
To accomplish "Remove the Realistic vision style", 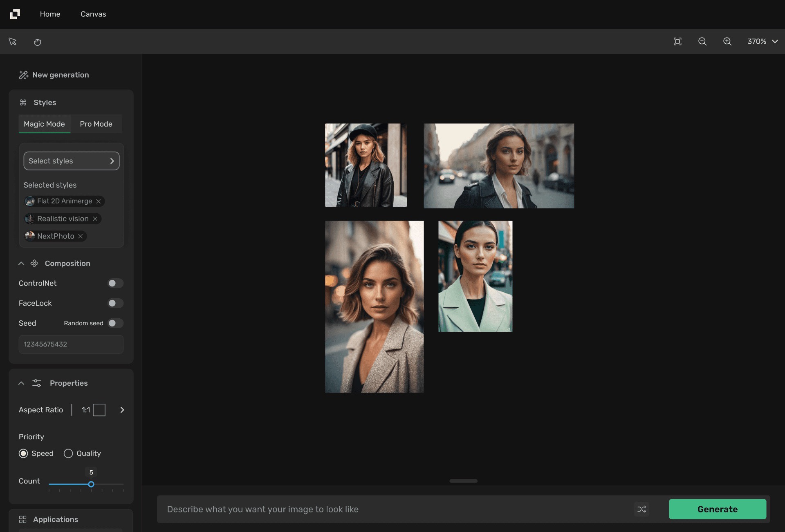I will coord(95,219).
